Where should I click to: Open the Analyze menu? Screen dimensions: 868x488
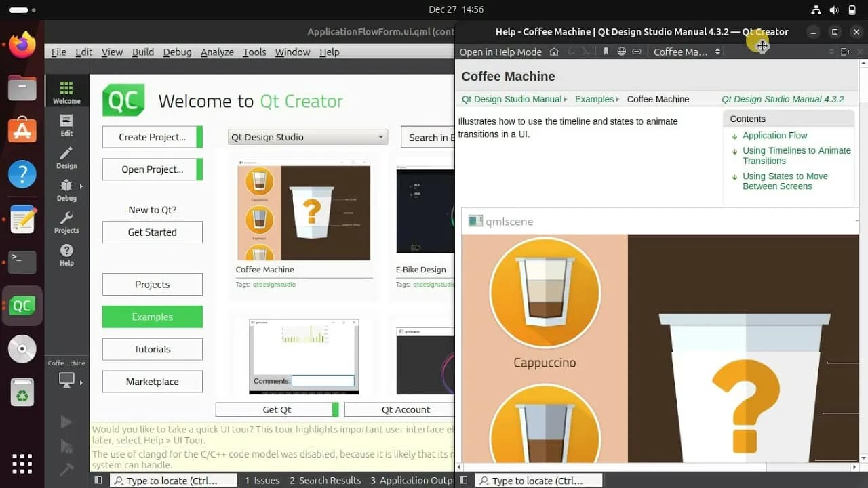click(x=217, y=52)
